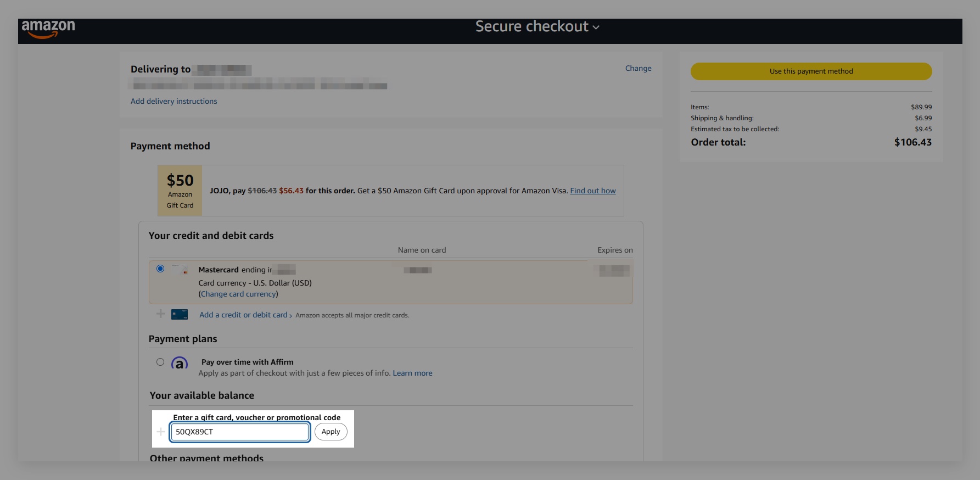Click the Payment method heading
Viewport: 980px width, 480px height.
170,146
